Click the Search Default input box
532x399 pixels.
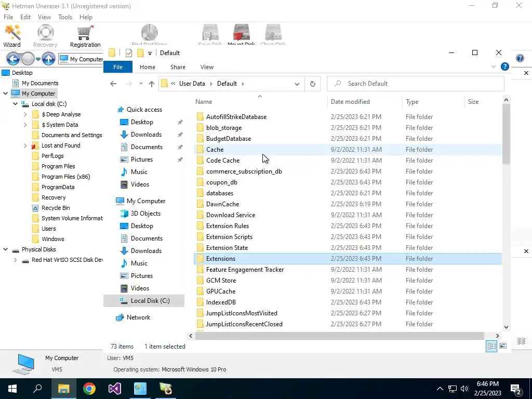pos(415,84)
